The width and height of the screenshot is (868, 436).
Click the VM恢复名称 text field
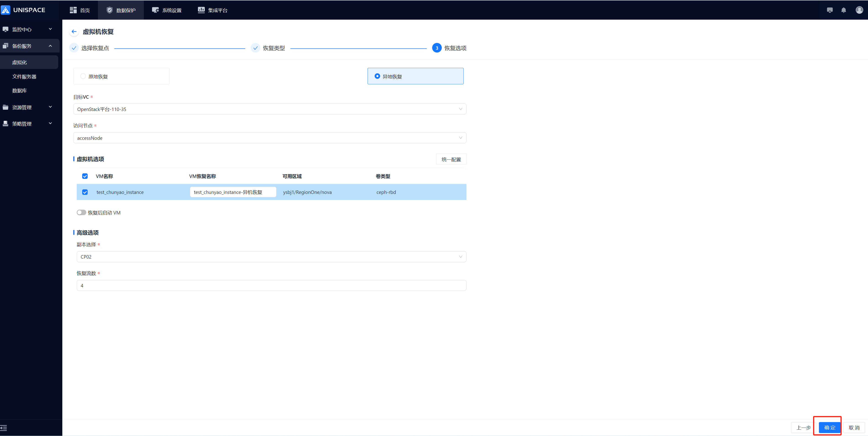[233, 192]
